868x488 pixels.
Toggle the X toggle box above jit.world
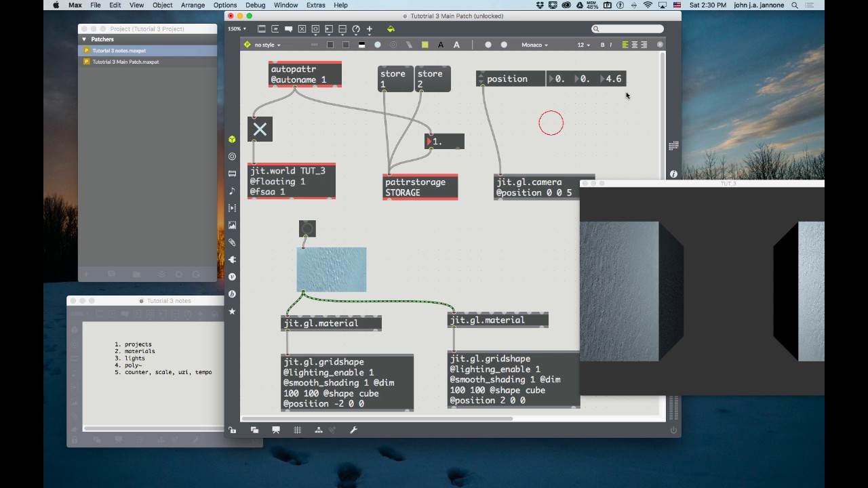pos(260,129)
